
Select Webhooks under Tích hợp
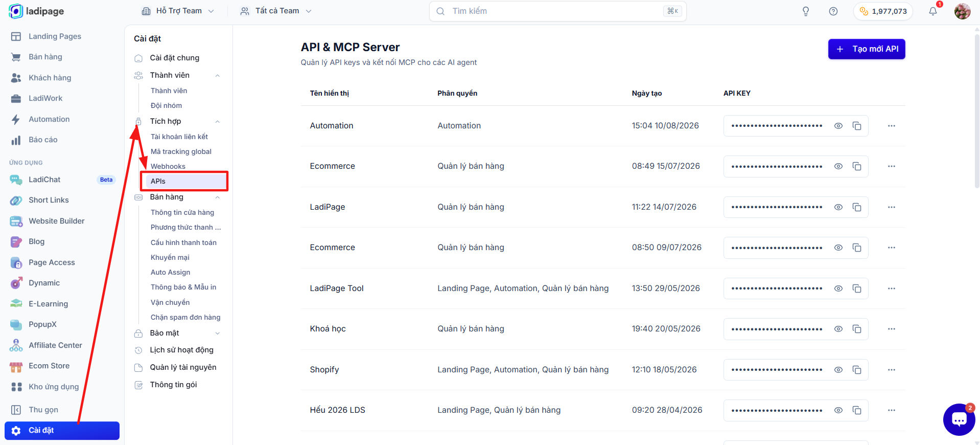[x=168, y=166]
